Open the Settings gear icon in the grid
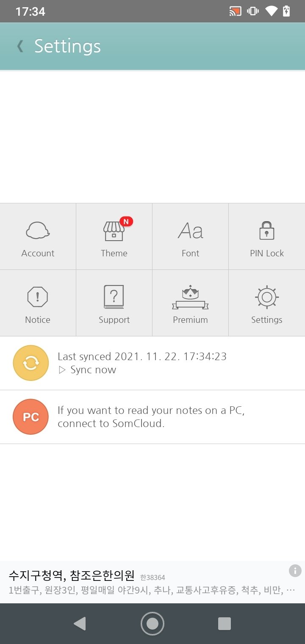The image size is (305, 644). 266,297
